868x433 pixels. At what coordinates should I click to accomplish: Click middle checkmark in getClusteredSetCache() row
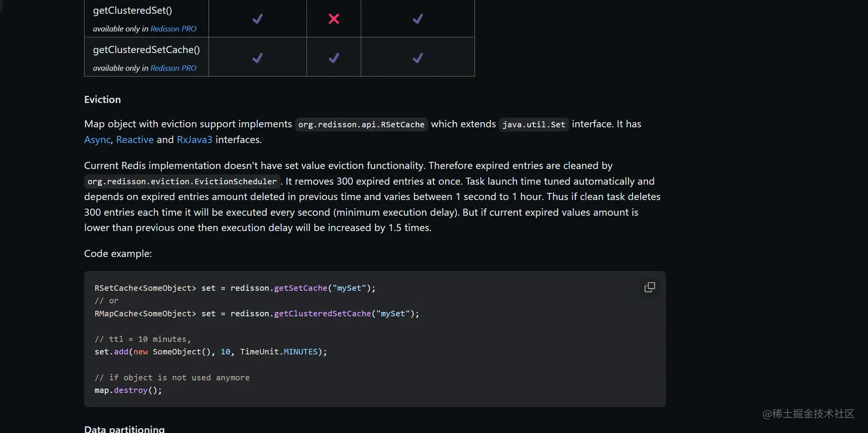(x=334, y=58)
